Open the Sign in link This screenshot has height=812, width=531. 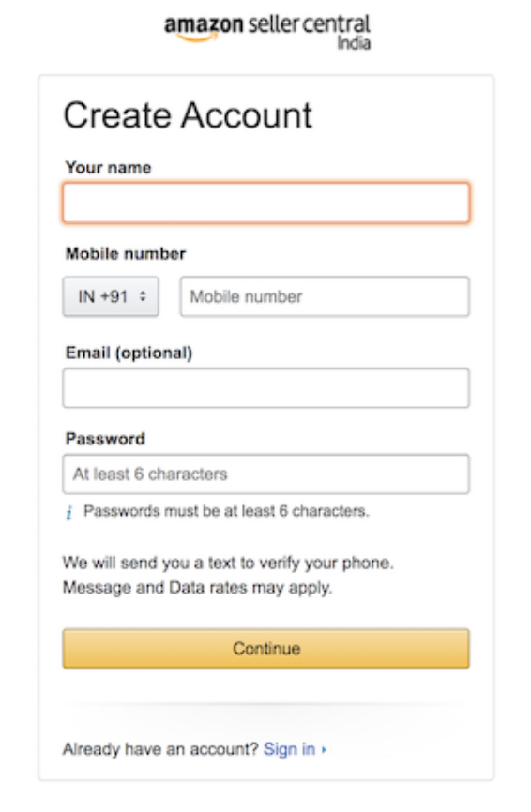point(289,749)
